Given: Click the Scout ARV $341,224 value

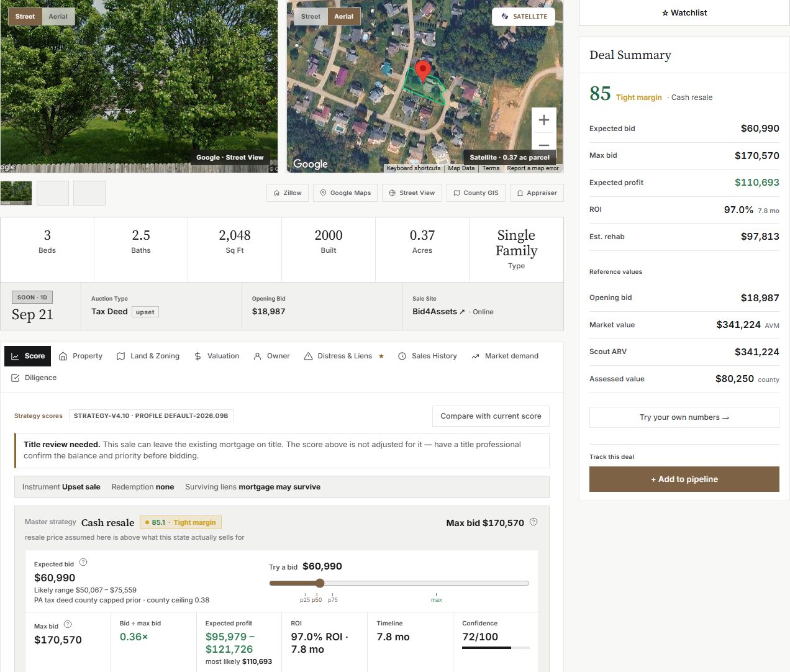Looking at the screenshot, I should click(x=757, y=352).
